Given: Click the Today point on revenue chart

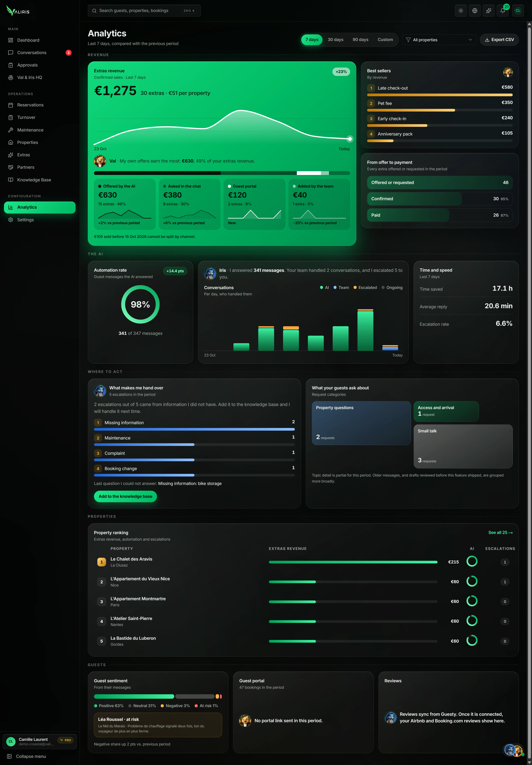Looking at the screenshot, I should (350, 139).
